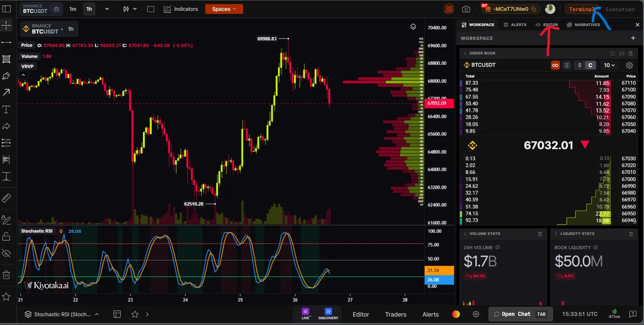This screenshot has height=325, width=644.
Task: Open the BINANCE BTCUSDT symbol selector
Action: click(x=41, y=9)
